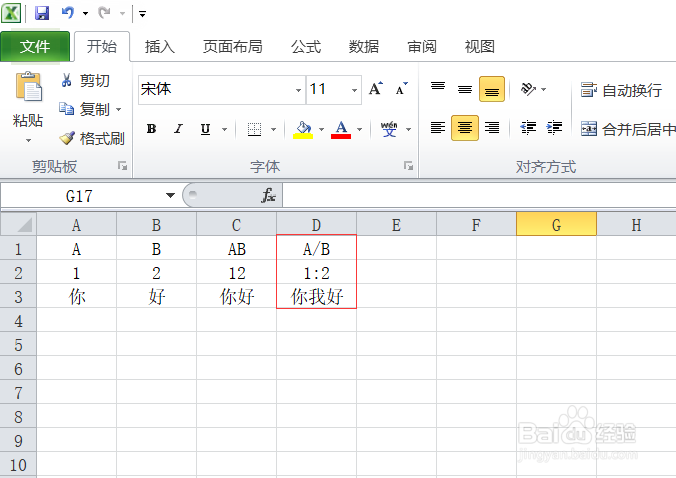Image resolution: width=676 pixels, height=478 pixels.
Task: Open the 公式 (Formulas) tab
Action: click(x=306, y=46)
